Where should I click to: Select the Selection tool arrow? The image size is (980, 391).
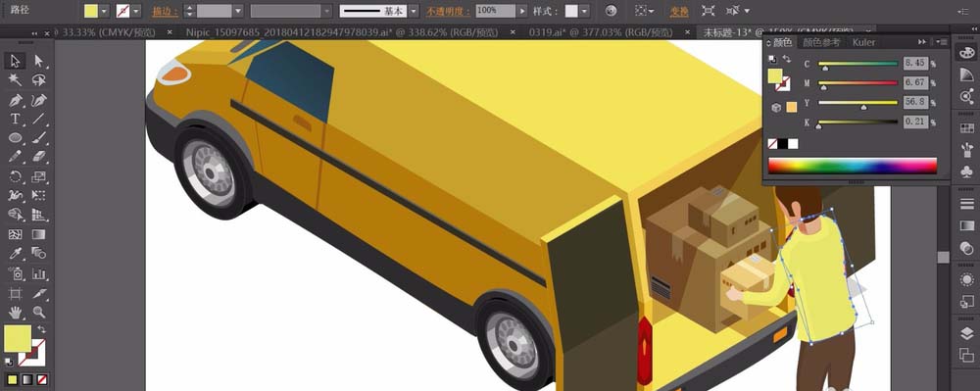click(15, 61)
